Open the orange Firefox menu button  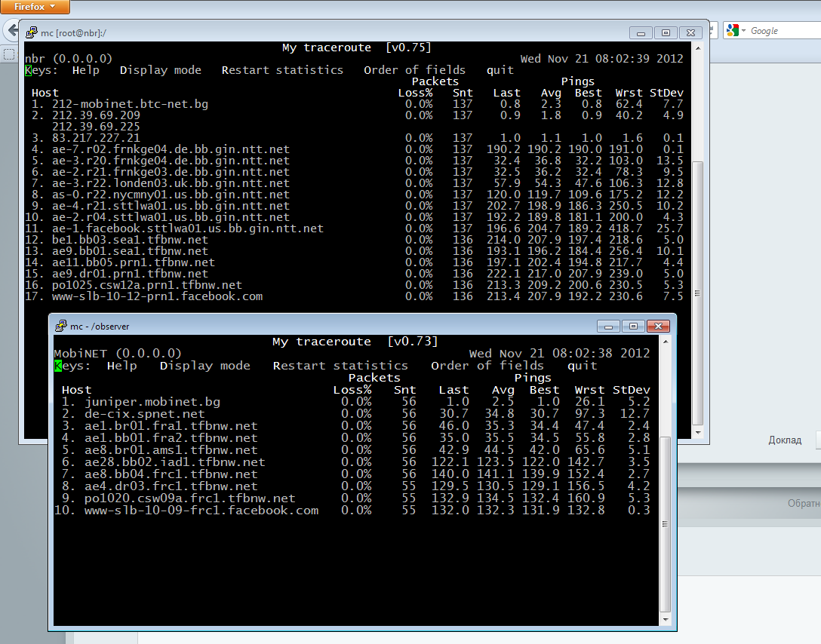pyautogui.click(x=35, y=7)
